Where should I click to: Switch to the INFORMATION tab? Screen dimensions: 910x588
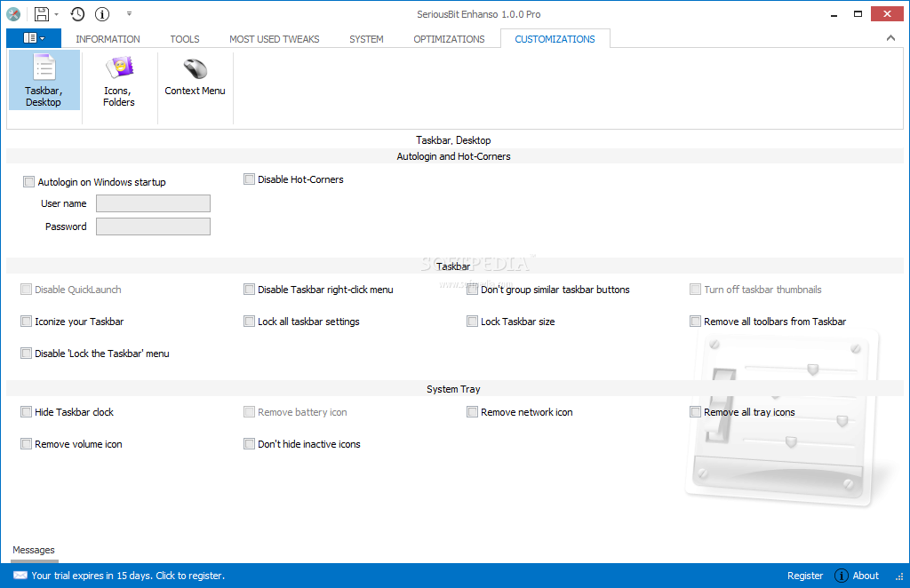pos(108,39)
